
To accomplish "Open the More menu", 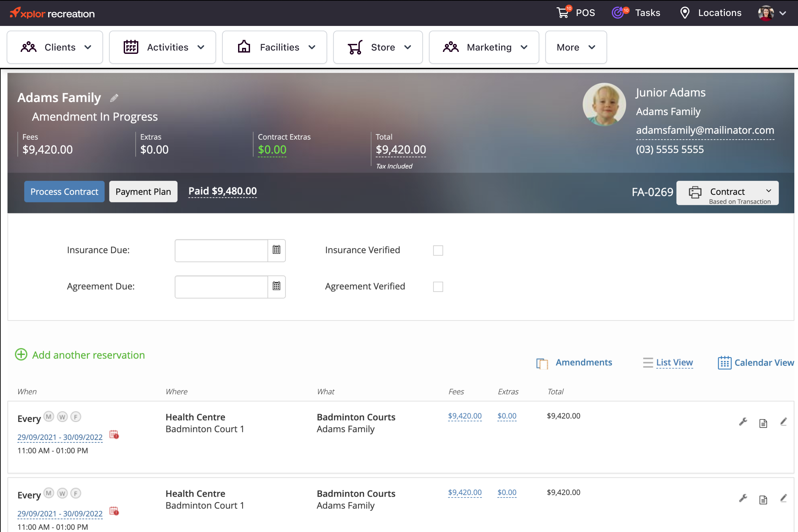I will pos(576,47).
